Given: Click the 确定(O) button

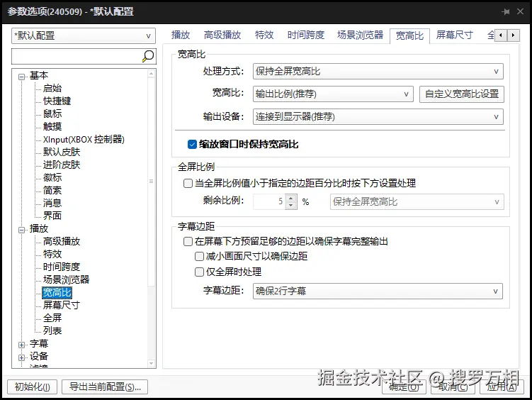Looking at the screenshot, I should [x=404, y=387].
